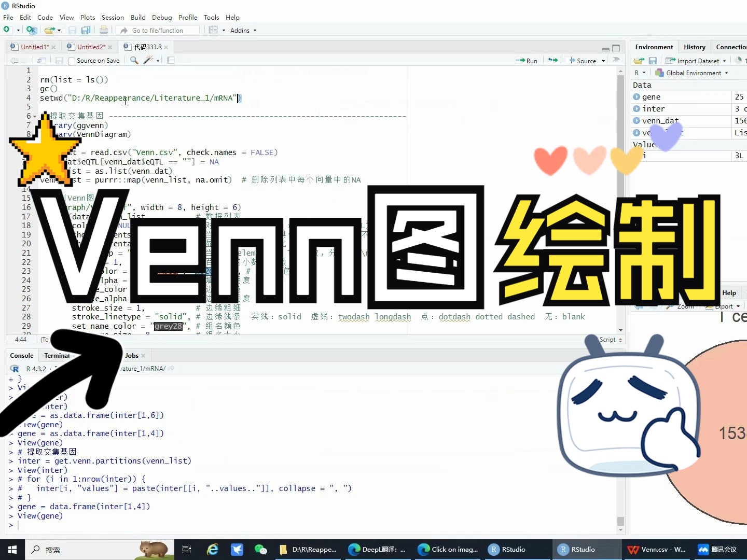This screenshot has height=560, width=747.
Task: Switch to the Environment tab
Action: 654,47
